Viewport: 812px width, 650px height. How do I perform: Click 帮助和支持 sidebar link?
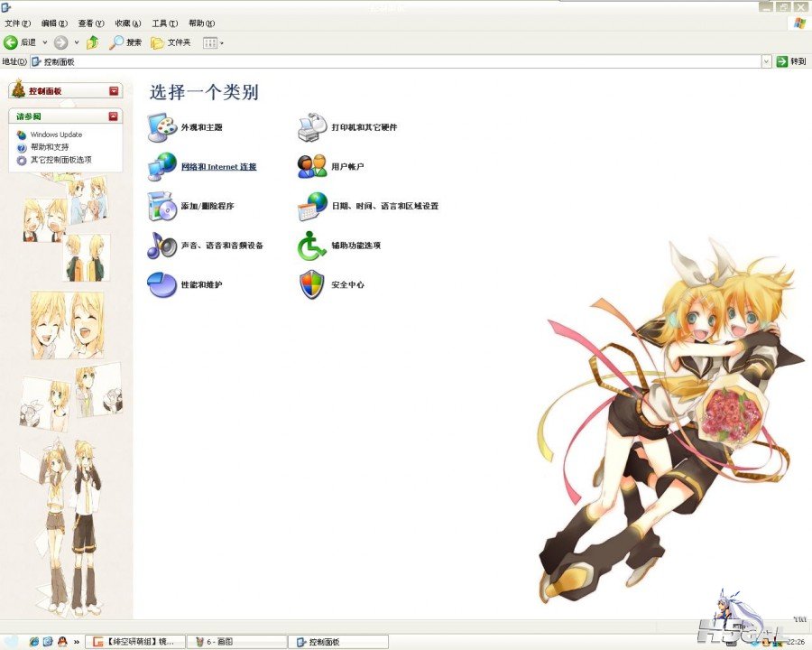tap(50, 147)
